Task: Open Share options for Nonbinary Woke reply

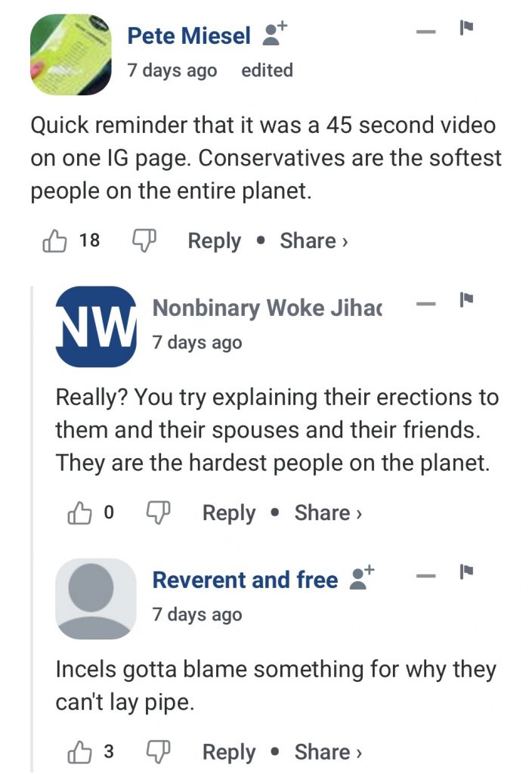Action: click(329, 513)
